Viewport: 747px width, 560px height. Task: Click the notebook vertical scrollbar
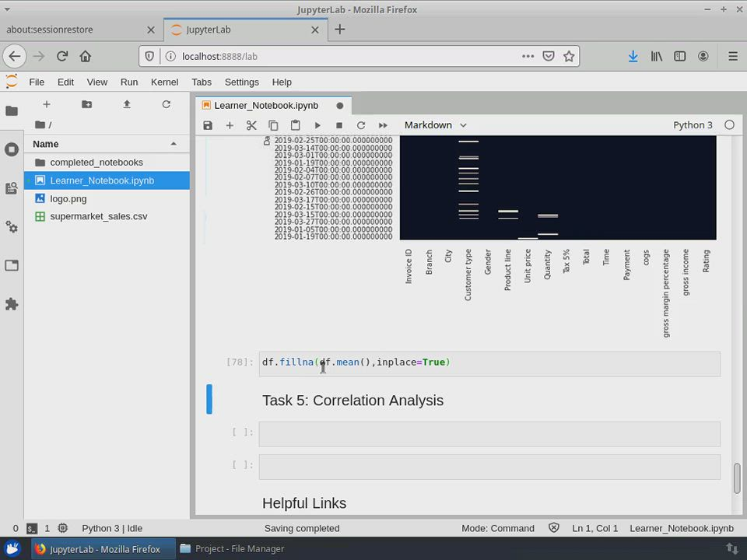(737, 478)
